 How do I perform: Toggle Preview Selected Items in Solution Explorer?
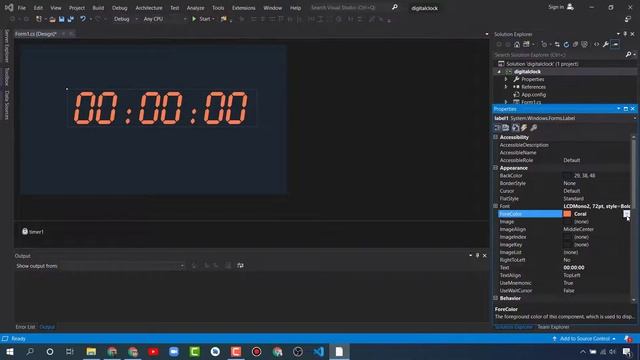click(615, 44)
